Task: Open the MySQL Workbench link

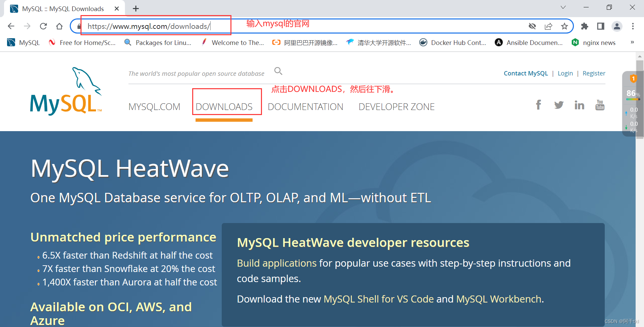Action: [499, 299]
